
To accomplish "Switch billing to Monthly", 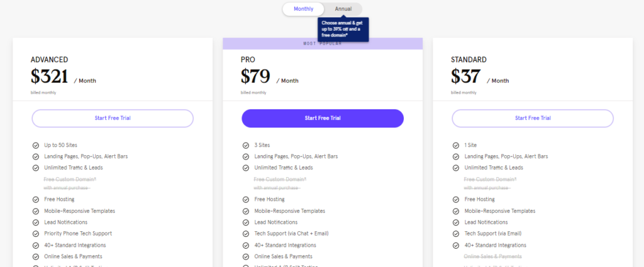I will point(303,9).
